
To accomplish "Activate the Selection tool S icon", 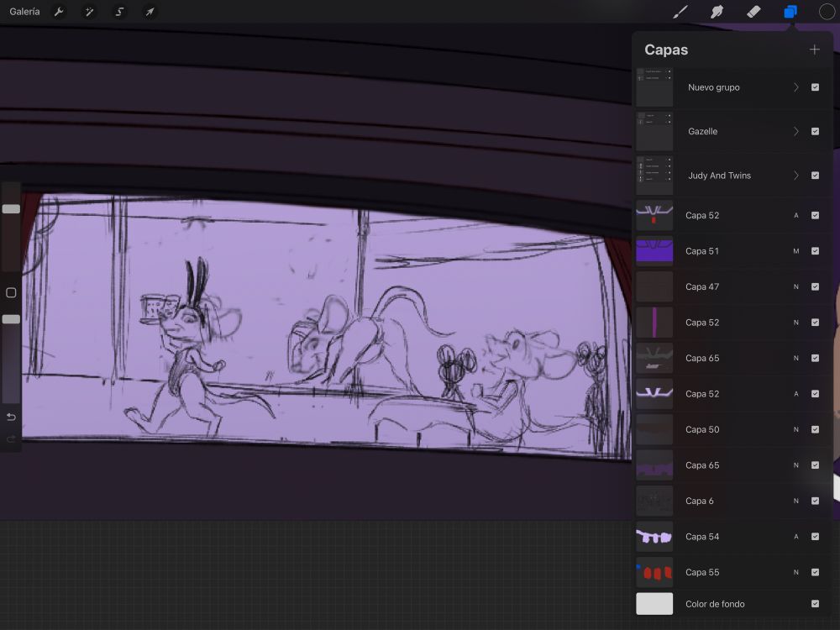I will [119, 12].
